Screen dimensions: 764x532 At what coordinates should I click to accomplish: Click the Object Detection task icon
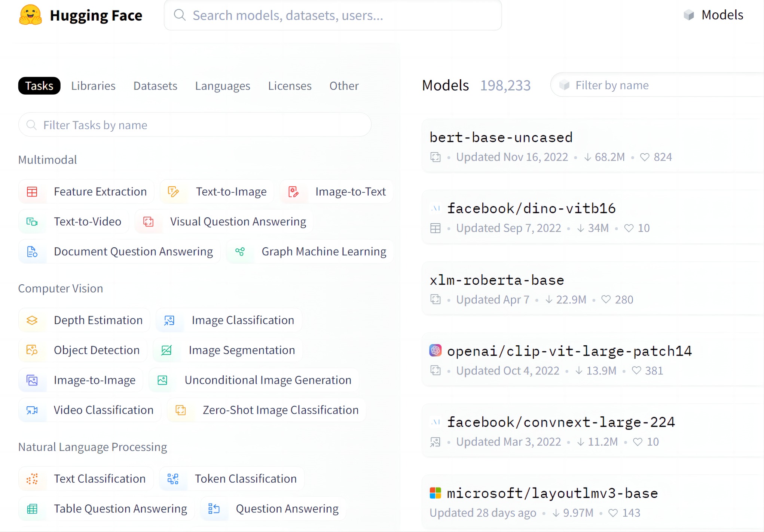click(x=32, y=350)
